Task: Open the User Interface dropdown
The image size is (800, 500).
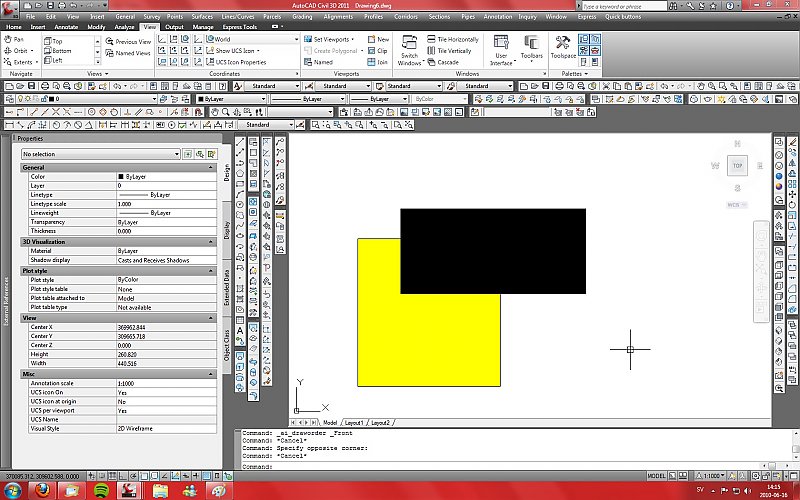Action: 502,50
